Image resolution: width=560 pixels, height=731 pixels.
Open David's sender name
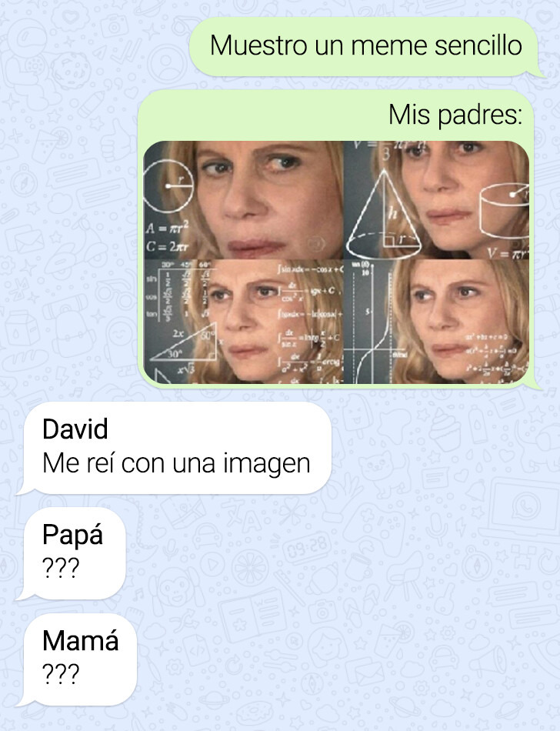[x=75, y=429]
